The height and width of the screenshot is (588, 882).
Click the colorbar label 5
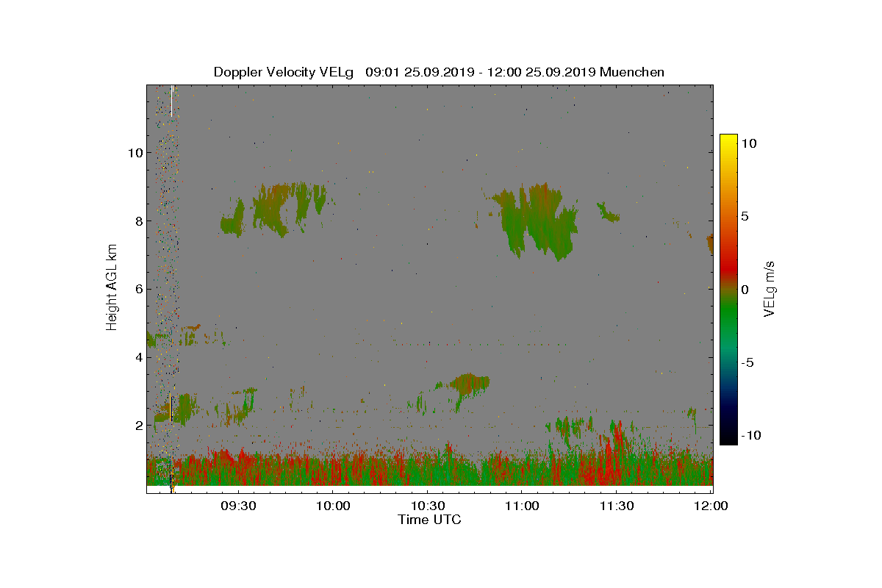[x=745, y=217]
